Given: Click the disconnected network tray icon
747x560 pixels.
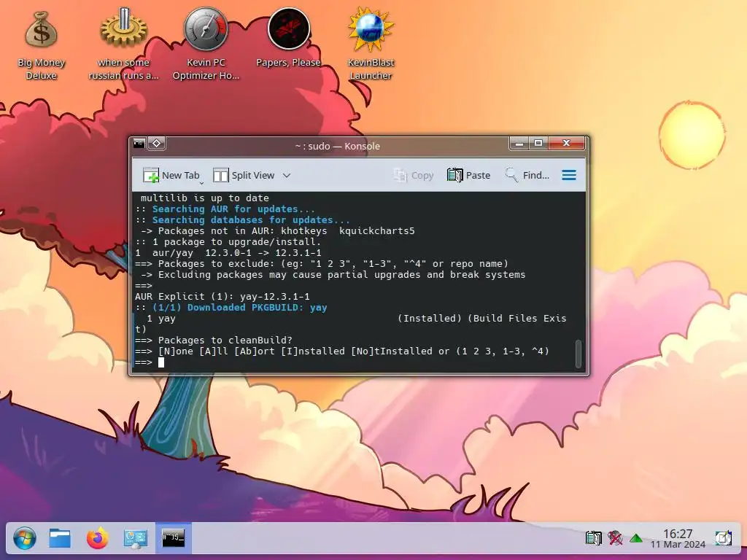Looking at the screenshot, I should click(615, 538).
